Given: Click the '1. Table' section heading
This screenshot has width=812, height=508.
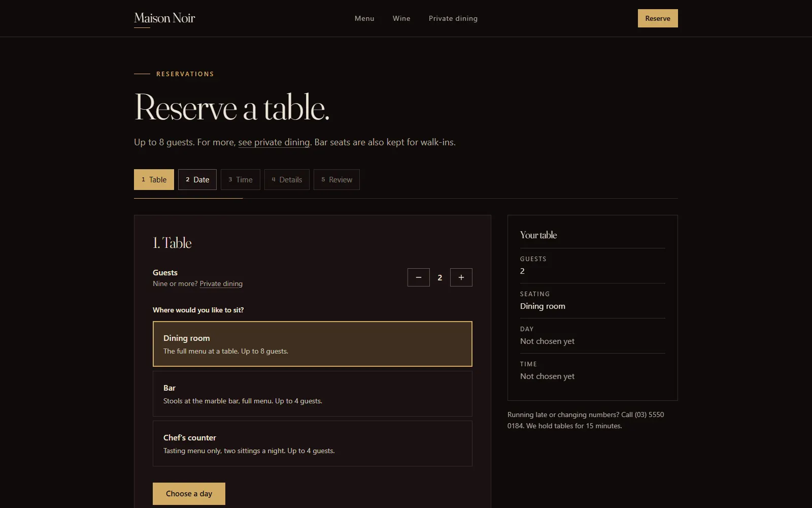Looking at the screenshot, I should point(172,243).
